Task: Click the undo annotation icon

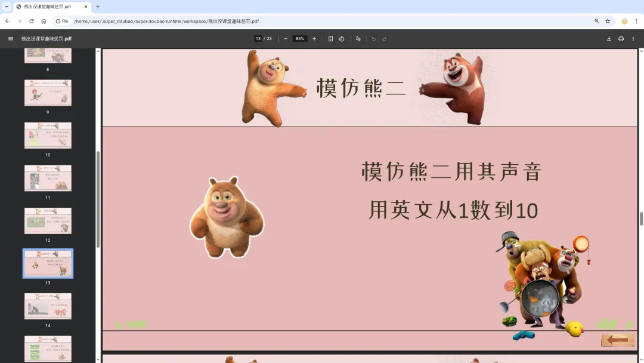Action: coord(373,39)
